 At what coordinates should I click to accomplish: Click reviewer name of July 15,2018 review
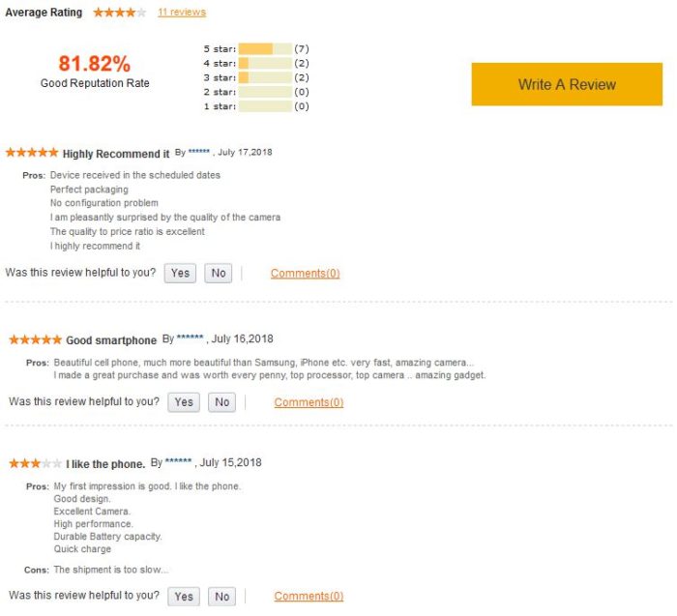pyautogui.click(x=178, y=461)
